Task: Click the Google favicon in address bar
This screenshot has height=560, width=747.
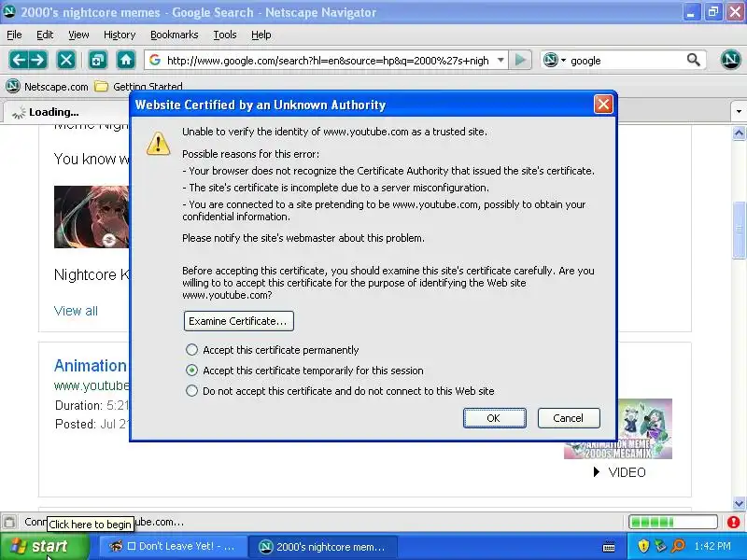Action: pyautogui.click(x=155, y=60)
